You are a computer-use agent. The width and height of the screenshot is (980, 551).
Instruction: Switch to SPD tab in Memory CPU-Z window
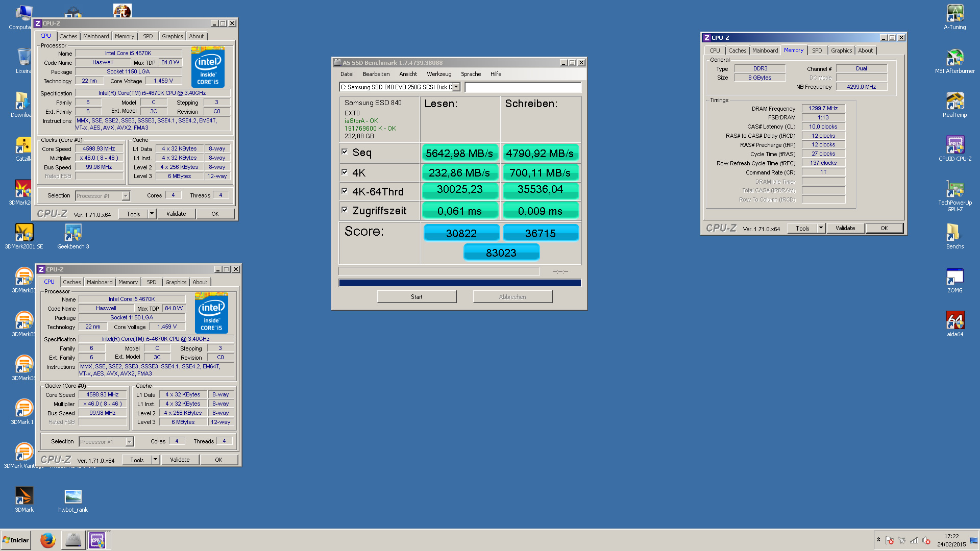point(817,51)
